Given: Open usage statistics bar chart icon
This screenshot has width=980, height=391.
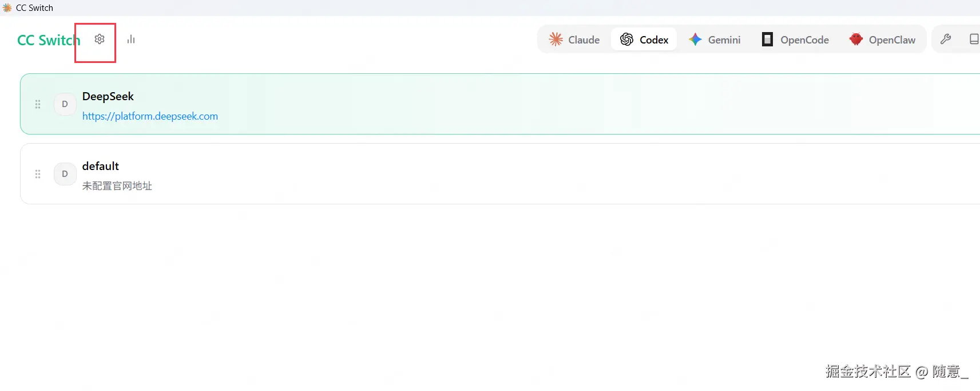Looking at the screenshot, I should coord(131,39).
